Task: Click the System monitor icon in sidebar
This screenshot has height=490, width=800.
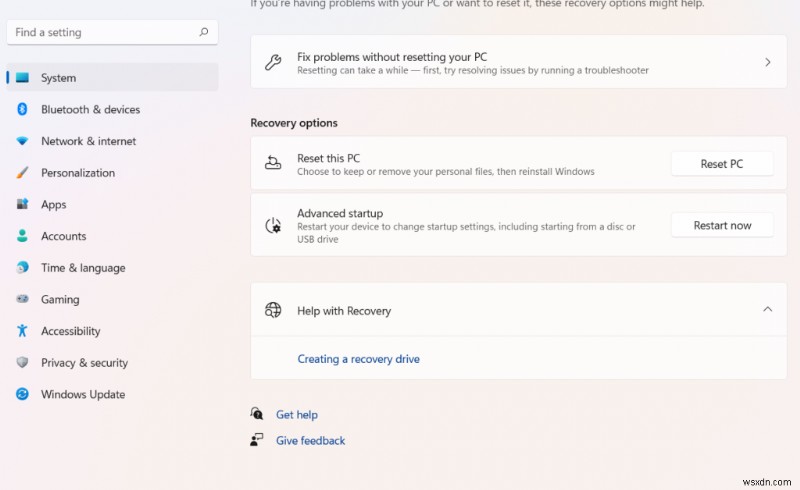Action: point(22,78)
